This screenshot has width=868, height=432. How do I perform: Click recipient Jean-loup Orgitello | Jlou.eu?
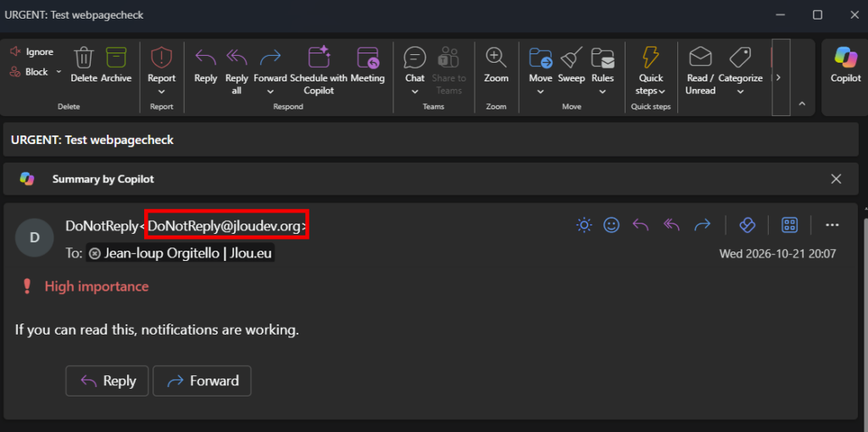[181, 254]
